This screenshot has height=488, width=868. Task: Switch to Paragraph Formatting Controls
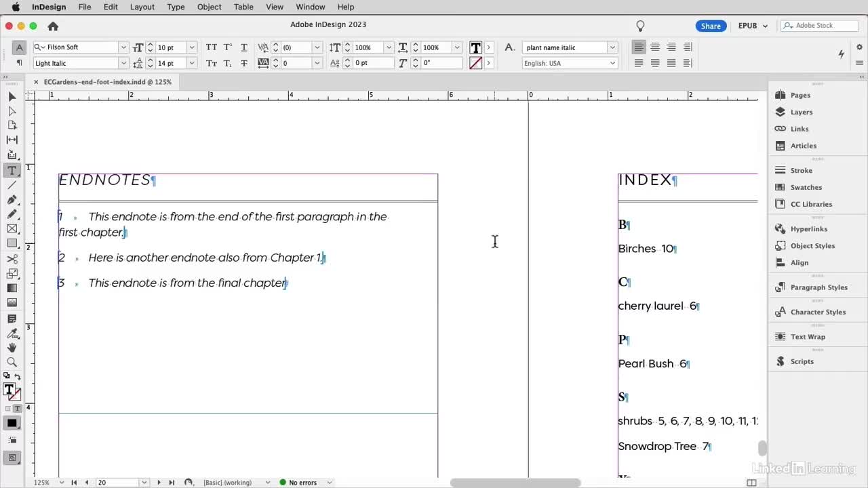19,63
